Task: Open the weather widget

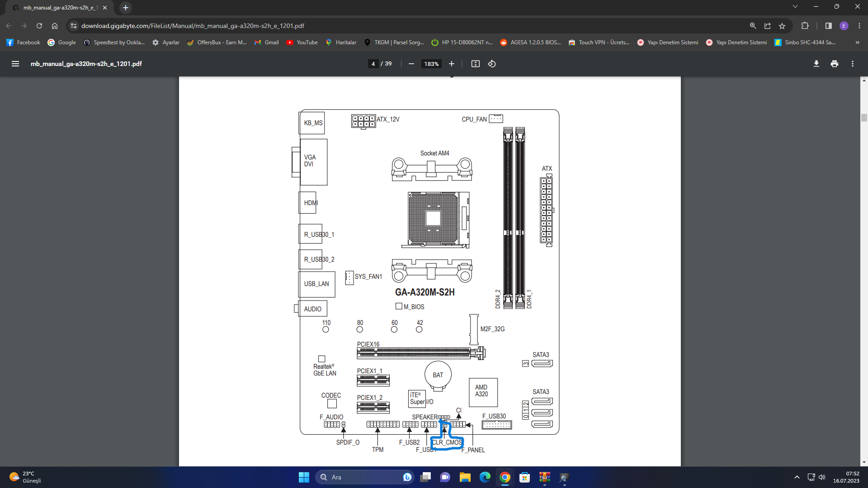Action: (26, 477)
